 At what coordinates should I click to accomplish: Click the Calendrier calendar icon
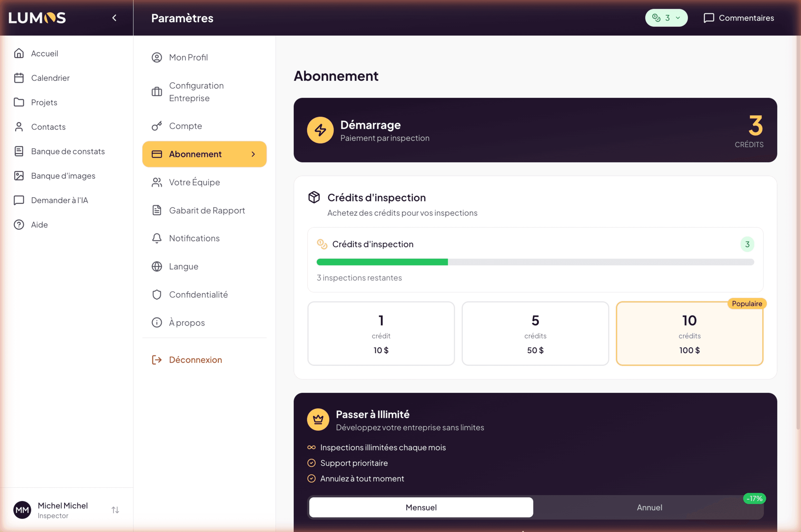19,78
